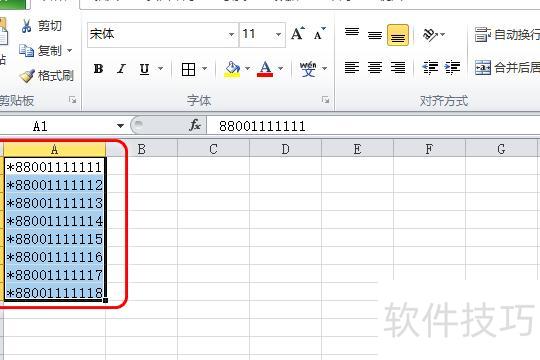540x360 pixels.
Task: Select column G header
Action: click(x=501, y=150)
